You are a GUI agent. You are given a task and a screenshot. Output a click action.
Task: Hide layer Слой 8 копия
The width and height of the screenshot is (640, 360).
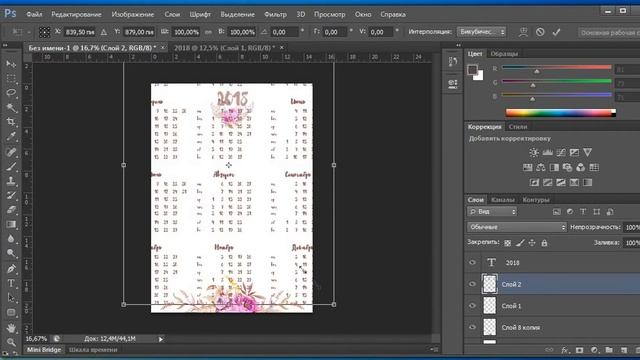point(472,327)
